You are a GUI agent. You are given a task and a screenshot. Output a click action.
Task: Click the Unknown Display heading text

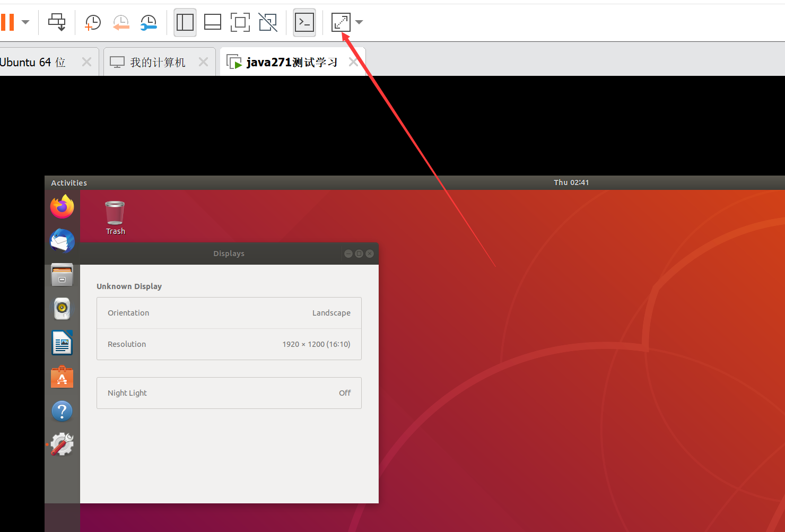pyautogui.click(x=129, y=286)
